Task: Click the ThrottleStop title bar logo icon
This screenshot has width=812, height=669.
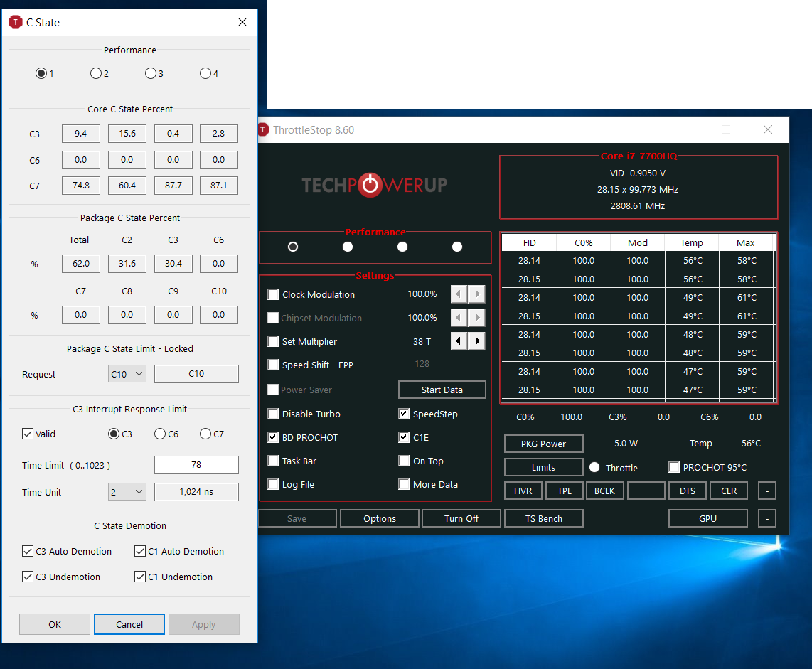Action: 264,130
